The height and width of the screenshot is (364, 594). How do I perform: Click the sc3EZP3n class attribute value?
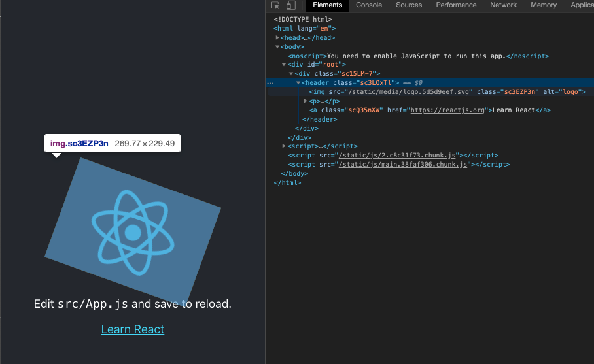(x=519, y=92)
